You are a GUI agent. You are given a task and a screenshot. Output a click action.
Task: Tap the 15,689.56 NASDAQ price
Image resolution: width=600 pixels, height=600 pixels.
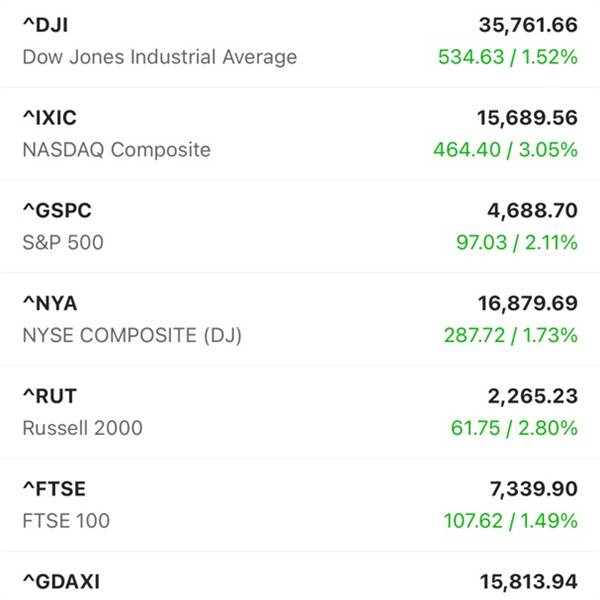pyautogui.click(x=527, y=118)
